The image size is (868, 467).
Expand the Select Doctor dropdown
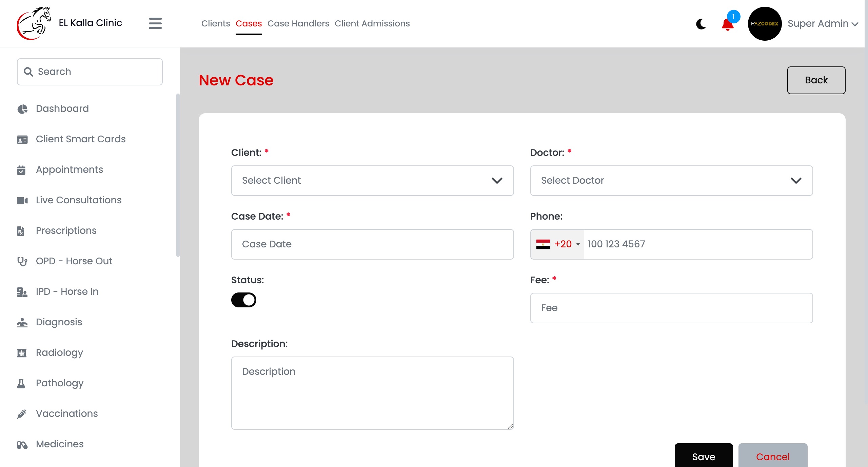coord(671,181)
